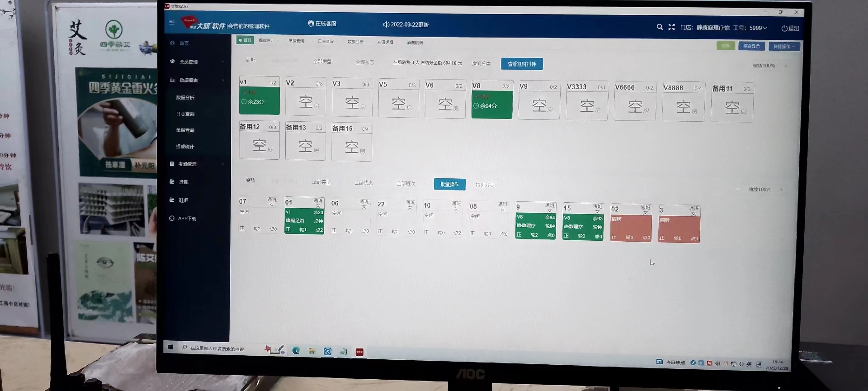
Task: Toggle fullscreen mode icon in header
Action: point(671,27)
